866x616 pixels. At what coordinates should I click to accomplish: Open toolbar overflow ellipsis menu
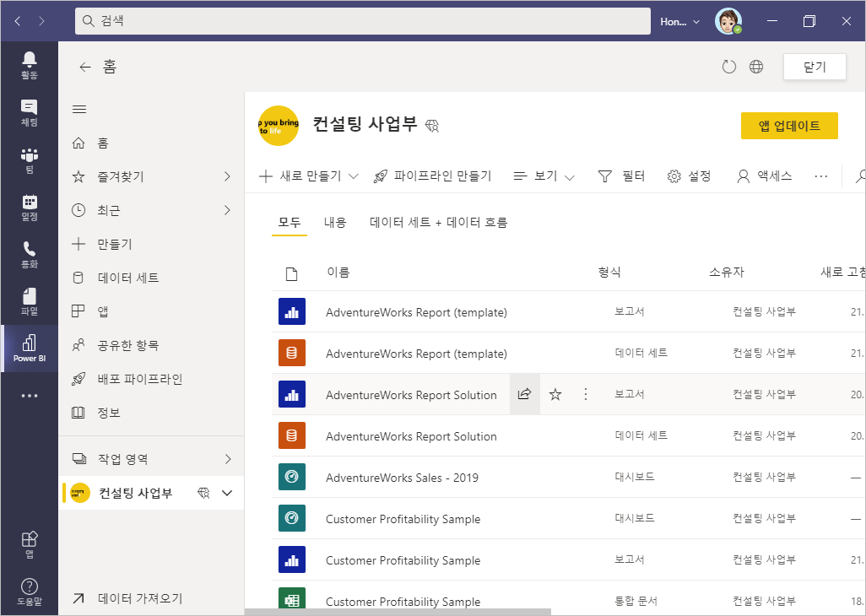click(820, 176)
